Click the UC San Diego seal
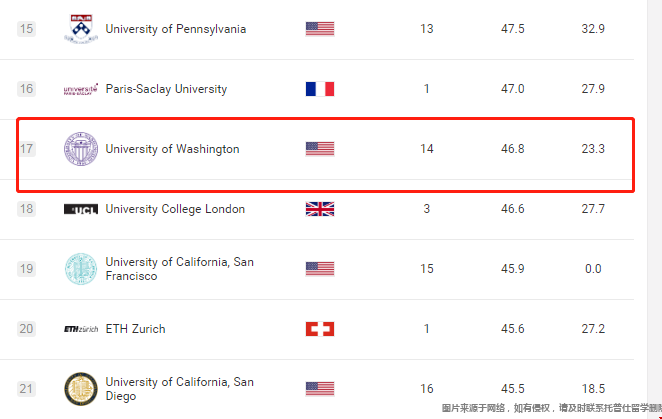The width and height of the screenshot is (662, 419). [x=80, y=388]
